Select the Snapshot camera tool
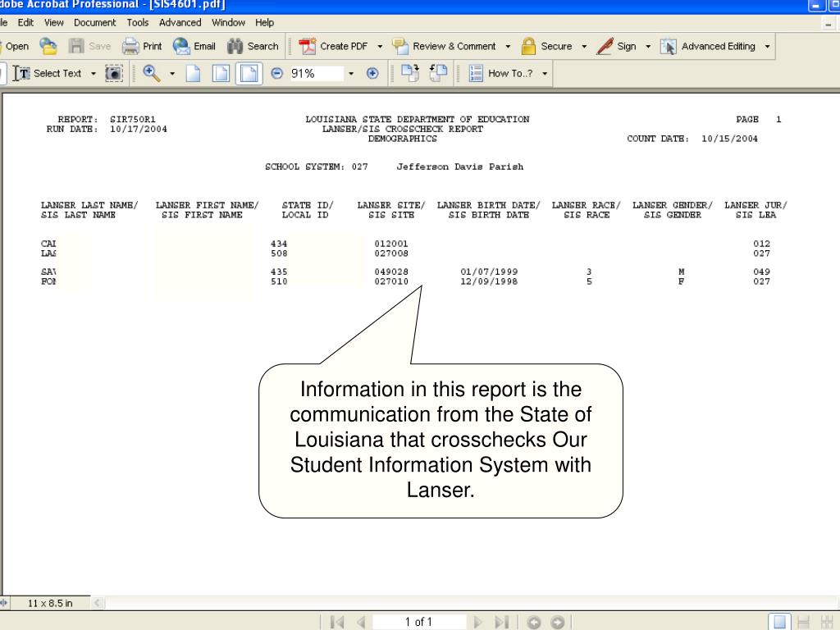840x630 pixels. 113,73
